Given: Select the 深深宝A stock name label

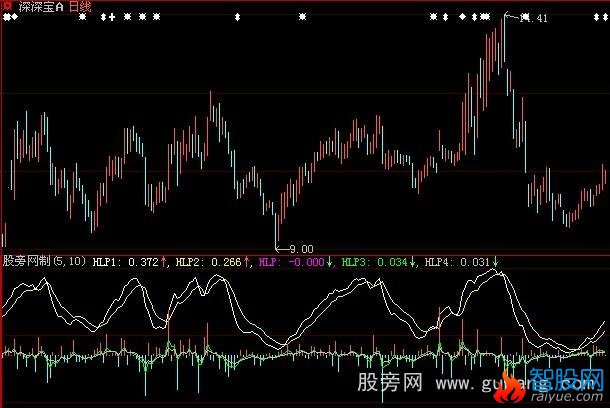Looking at the screenshot, I should coord(41,7).
